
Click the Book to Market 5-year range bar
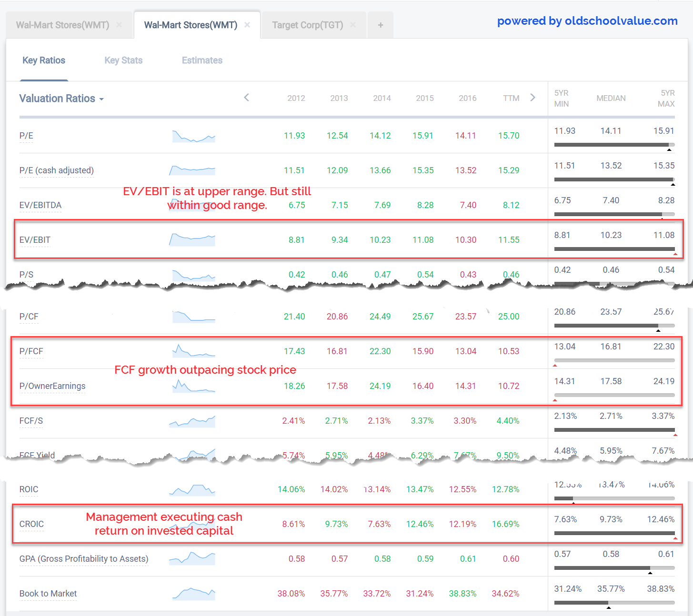tap(614, 603)
